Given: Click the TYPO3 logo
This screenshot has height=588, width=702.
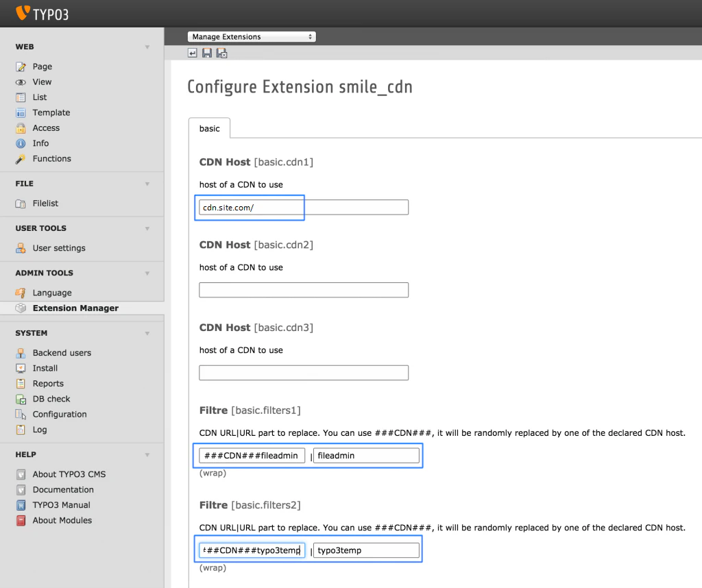Looking at the screenshot, I should (42, 14).
